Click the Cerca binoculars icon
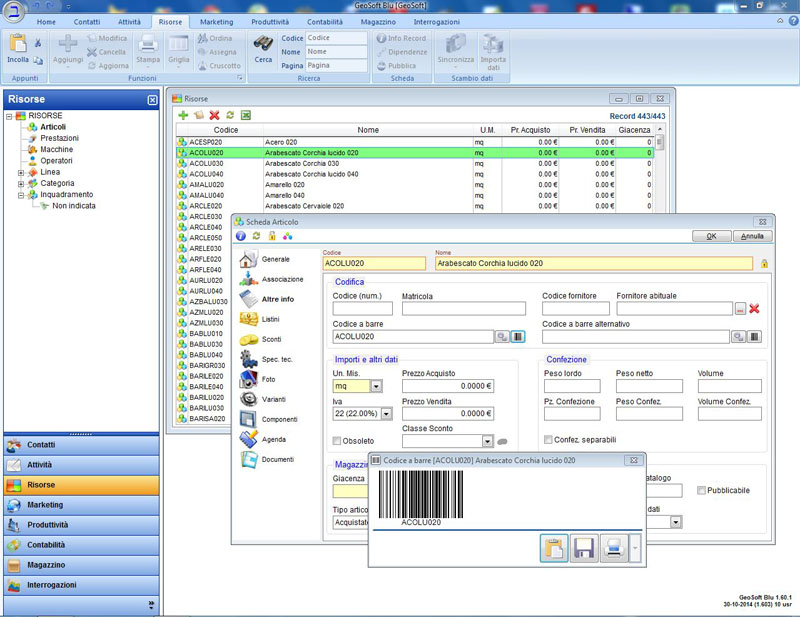 tap(263, 44)
